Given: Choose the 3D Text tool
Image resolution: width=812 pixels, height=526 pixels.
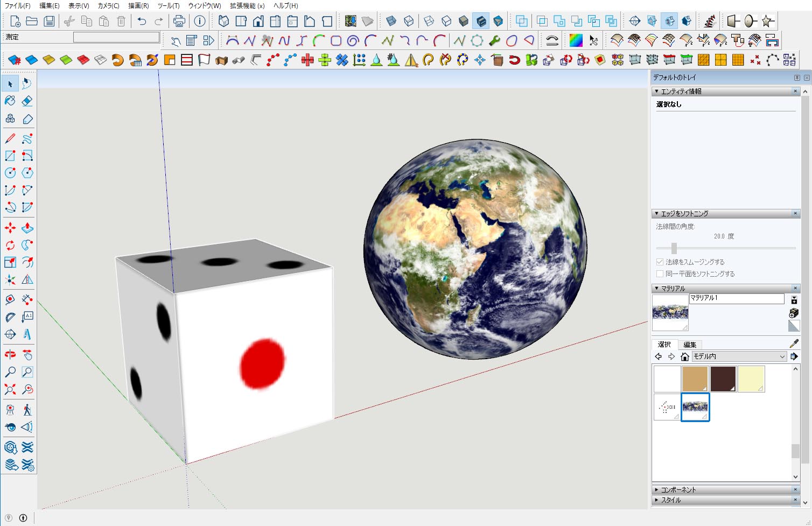Looking at the screenshot, I should point(27,334).
